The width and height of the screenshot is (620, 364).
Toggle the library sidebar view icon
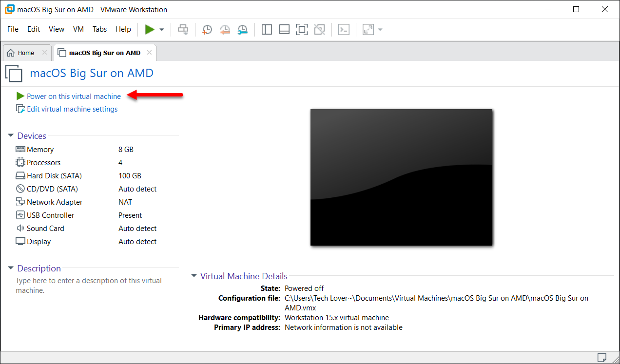(x=267, y=30)
